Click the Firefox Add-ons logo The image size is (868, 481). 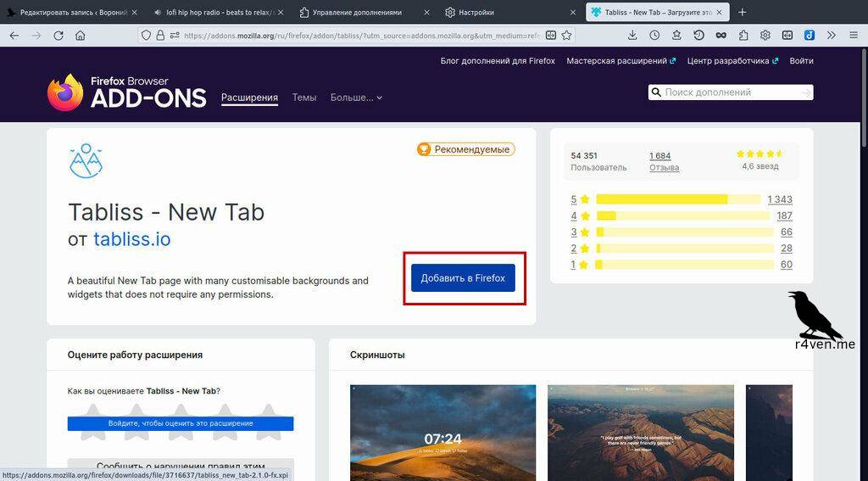(x=127, y=92)
